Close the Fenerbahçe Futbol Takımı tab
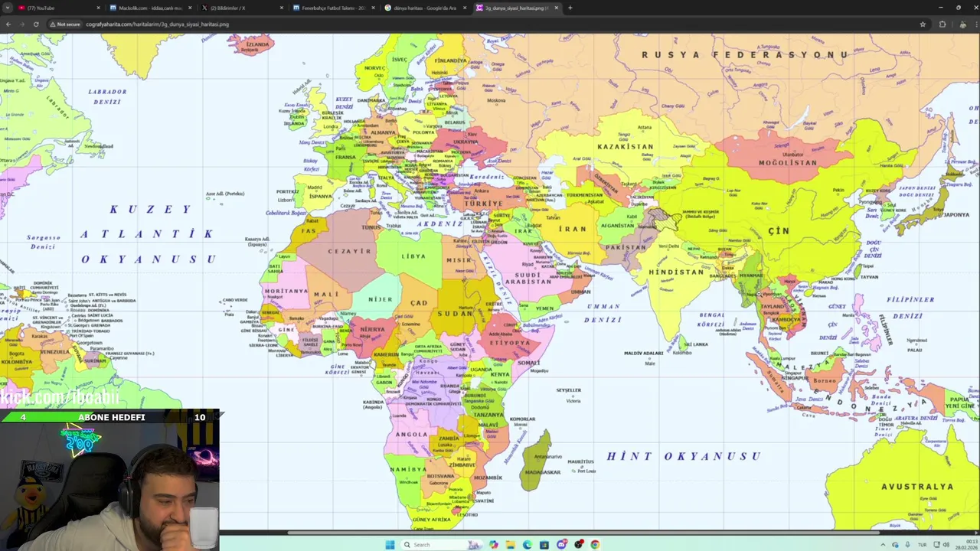980x551 pixels. [x=373, y=8]
